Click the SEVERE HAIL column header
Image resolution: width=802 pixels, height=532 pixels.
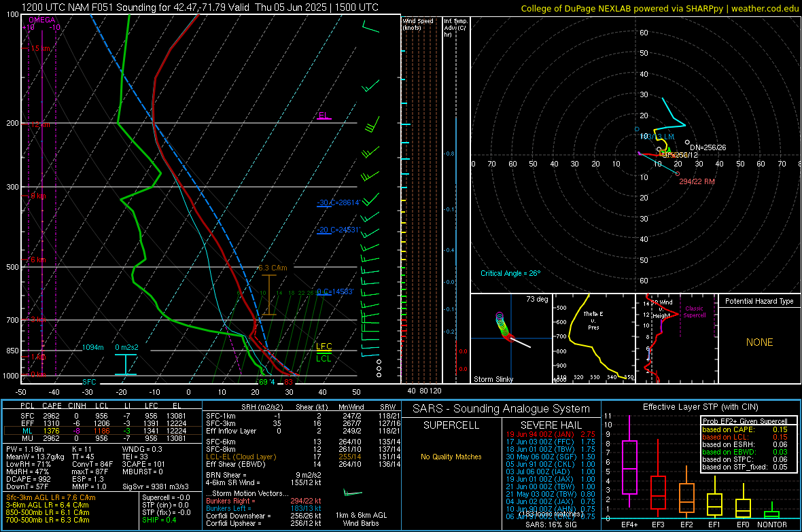[x=551, y=425]
